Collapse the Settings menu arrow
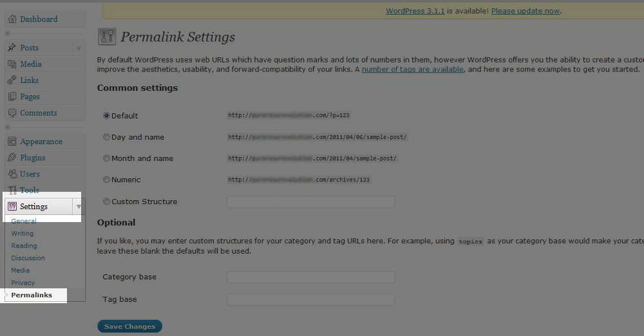644x336 pixels. (78, 207)
